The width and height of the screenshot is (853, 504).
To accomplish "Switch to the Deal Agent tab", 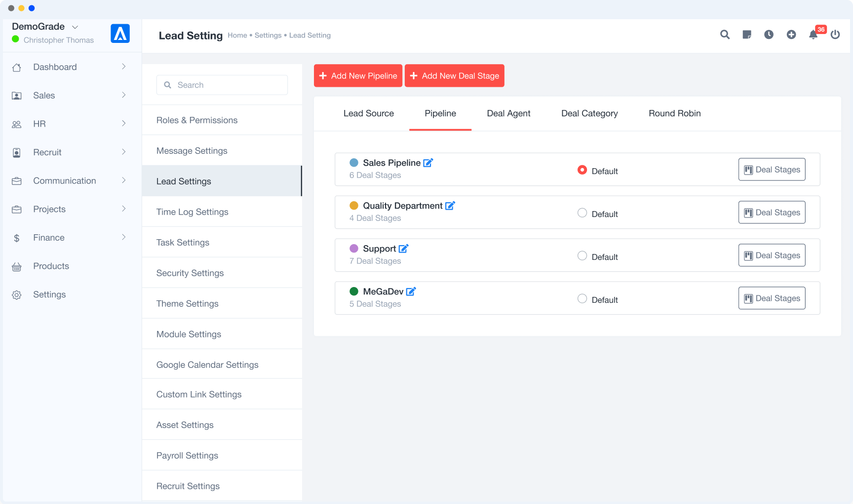I will coord(508,113).
